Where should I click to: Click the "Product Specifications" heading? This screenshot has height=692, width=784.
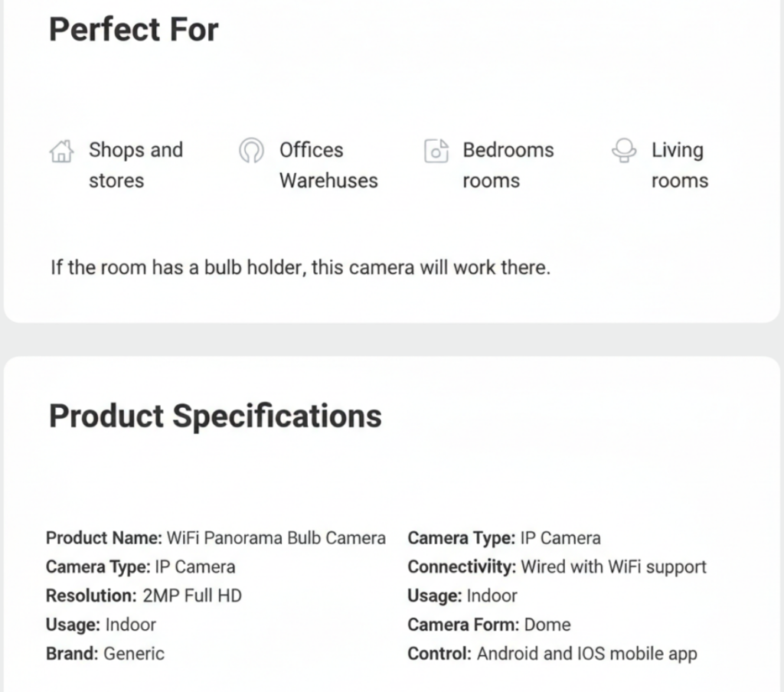pyautogui.click(x=215, y=416)
